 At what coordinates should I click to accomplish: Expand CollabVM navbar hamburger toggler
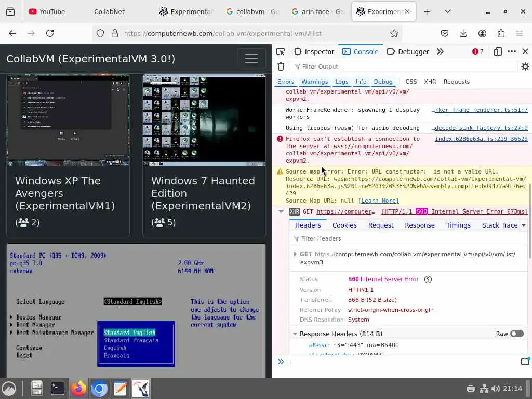pyautogui.click(x=251, y=59)
